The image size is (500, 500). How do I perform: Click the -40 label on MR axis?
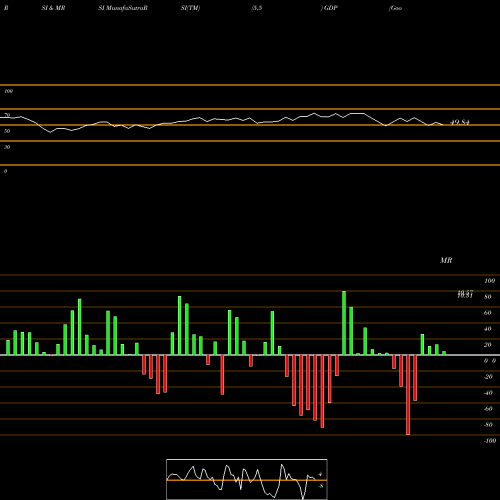point(488,393)
